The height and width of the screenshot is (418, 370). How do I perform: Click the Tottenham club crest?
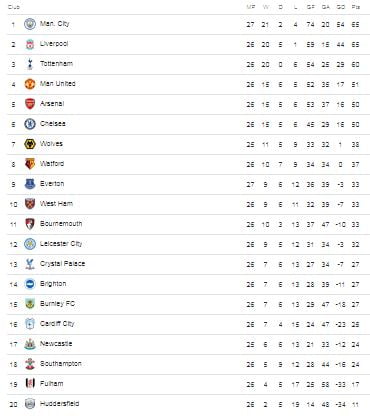point(30,64)
